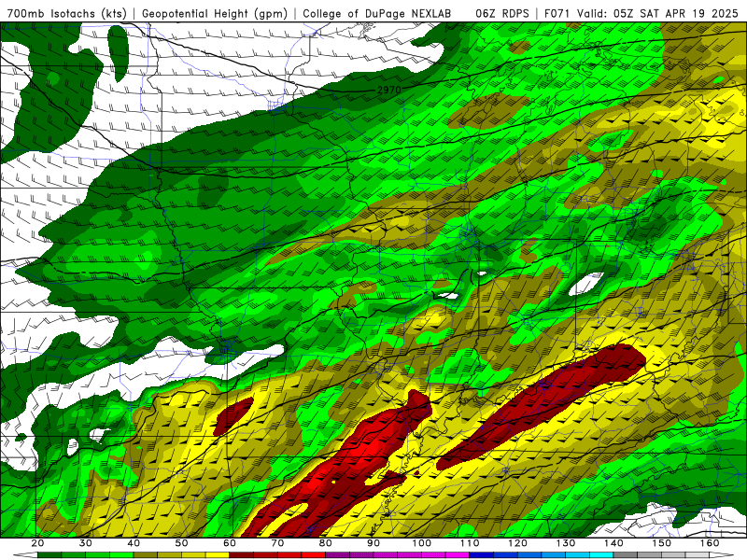Click the '130' color scale label
747x560 pixels.
[566, 543]
